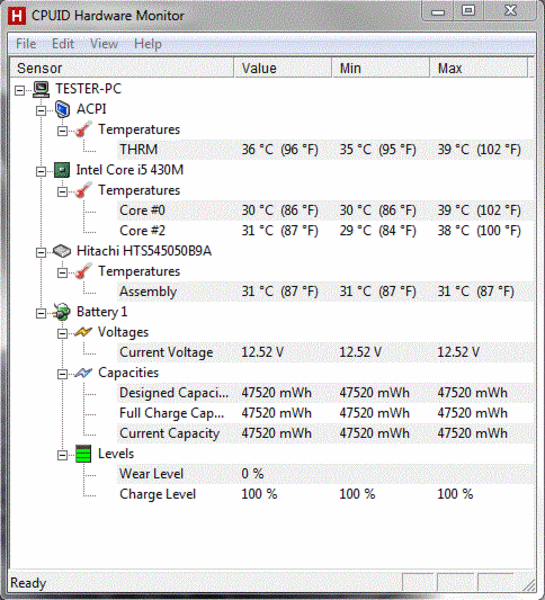545x600 pixels.
Task: Select the Current Capacity row
Action: [x=326, y=434]
